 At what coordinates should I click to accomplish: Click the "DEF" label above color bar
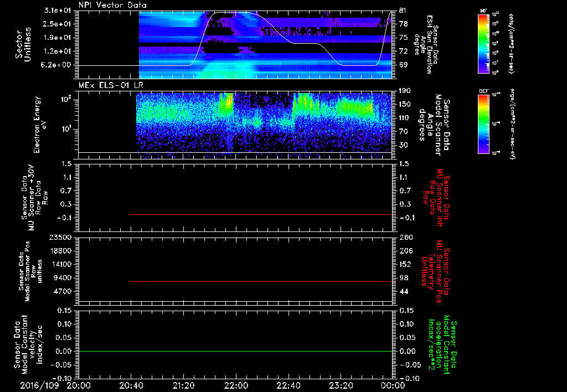pyautogui.click(x=484, y=91)
